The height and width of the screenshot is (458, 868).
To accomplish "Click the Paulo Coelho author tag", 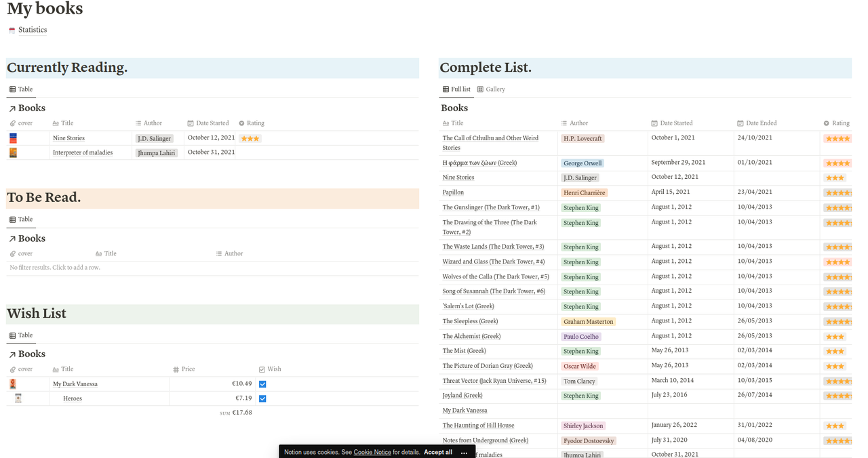I will tap(581, 337).
